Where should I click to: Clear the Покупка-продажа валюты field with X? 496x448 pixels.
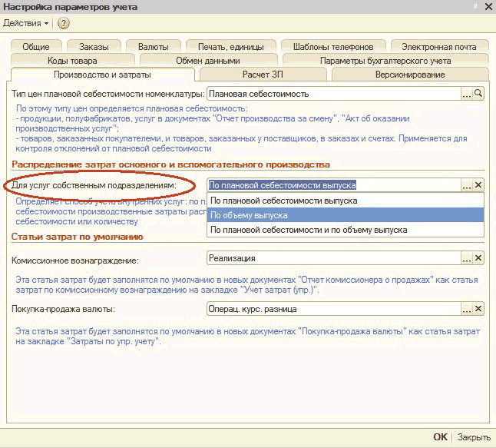click(478, 309)
